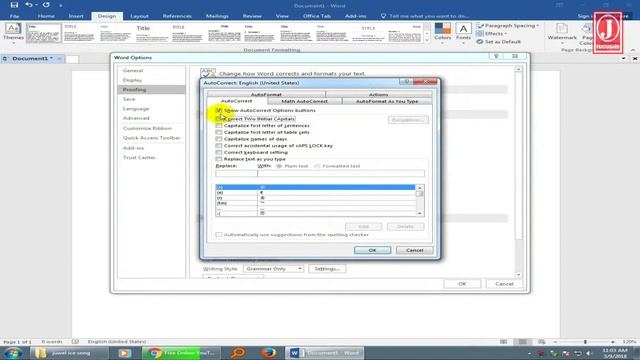Open the Themes gallery icon

13,32
